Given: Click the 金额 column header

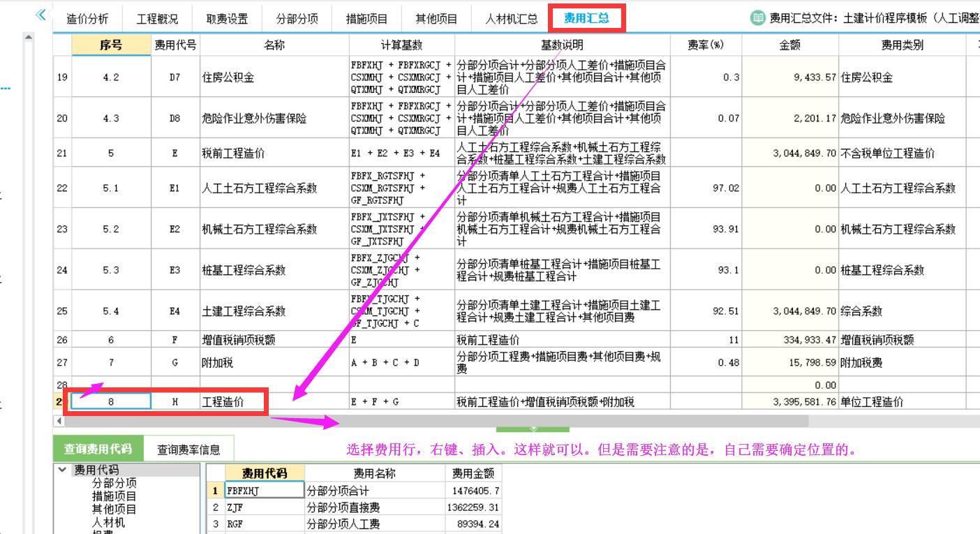Looking at the screenshot, I should [x=790, y=45].
